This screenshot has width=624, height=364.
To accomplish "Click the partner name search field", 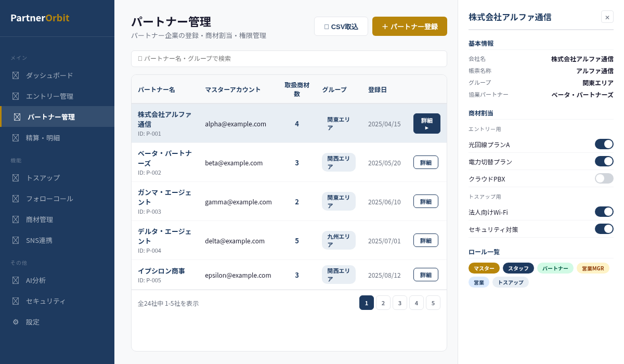I will 289,59.
